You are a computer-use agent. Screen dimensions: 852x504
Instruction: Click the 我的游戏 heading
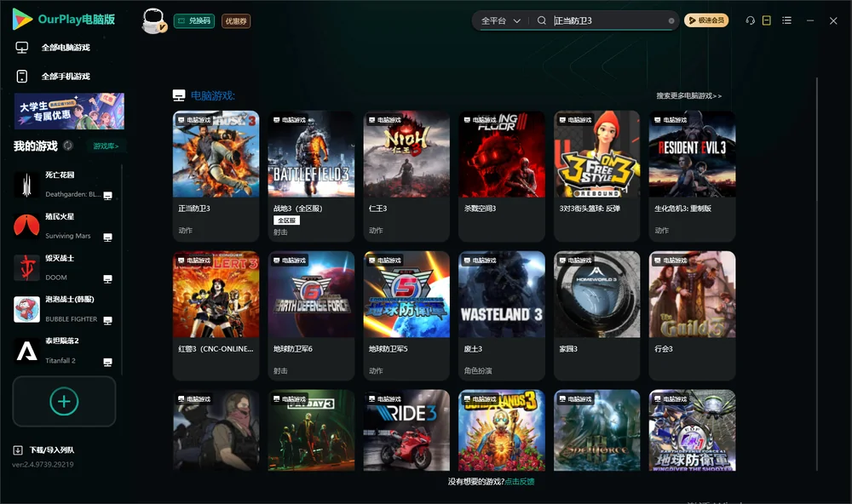(35, 146)
